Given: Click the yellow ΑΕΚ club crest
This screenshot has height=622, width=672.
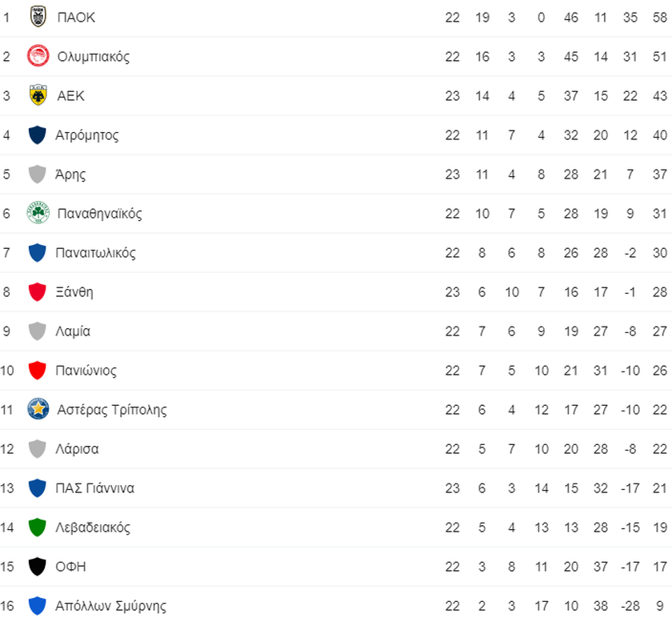Looking at the screenshot, I should tap(38, 95).
